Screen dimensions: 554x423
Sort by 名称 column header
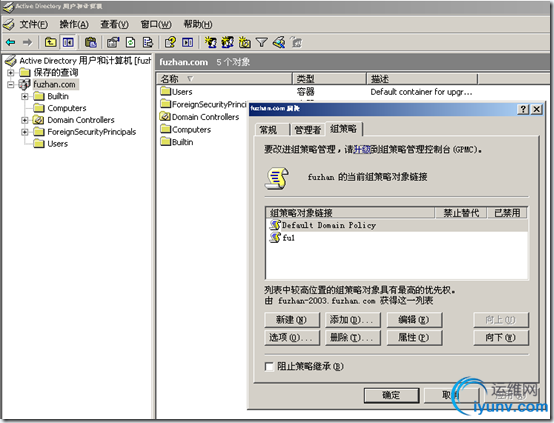click(224, 78)
